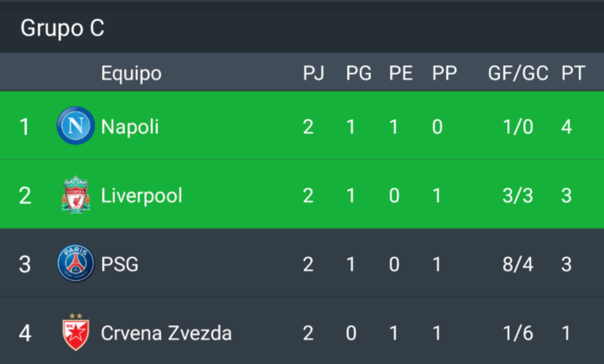Click PSG's 8/4 goals value
This screenshot has height=364, width=604.
518,264
